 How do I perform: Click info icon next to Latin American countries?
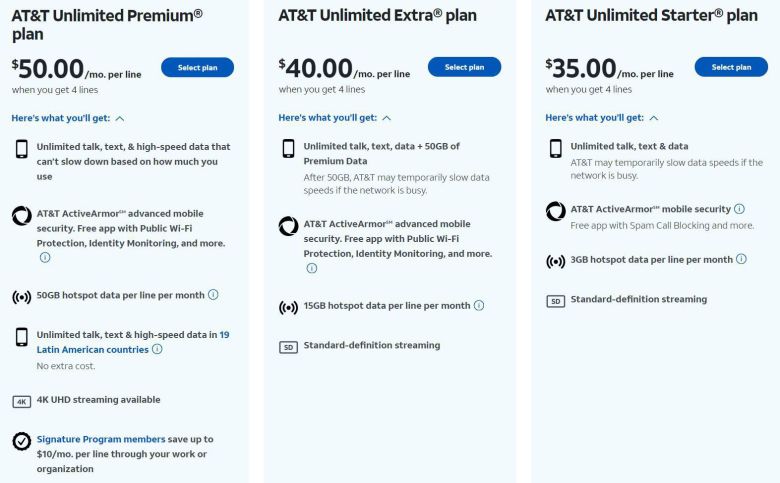pyautogui.click(x=157, y=349)
